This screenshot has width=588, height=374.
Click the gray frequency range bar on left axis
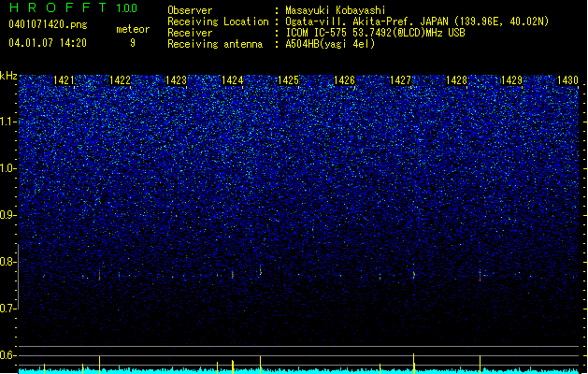[19, 277]
